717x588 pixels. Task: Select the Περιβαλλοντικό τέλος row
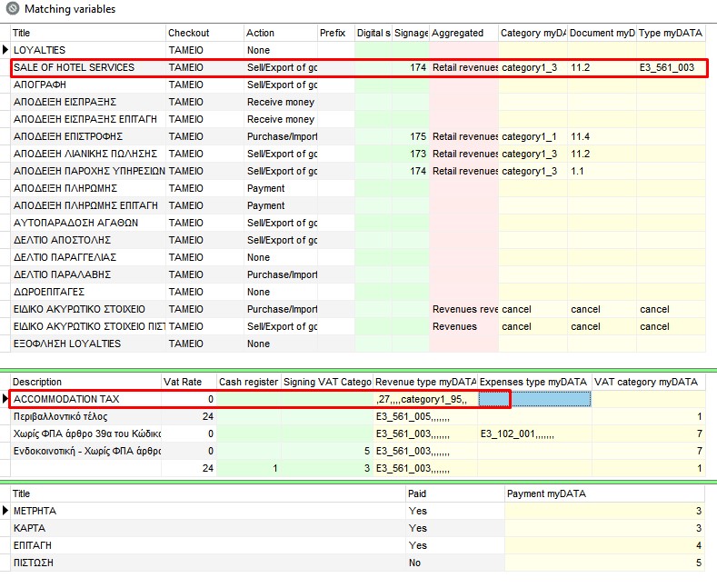pos(358,416)
